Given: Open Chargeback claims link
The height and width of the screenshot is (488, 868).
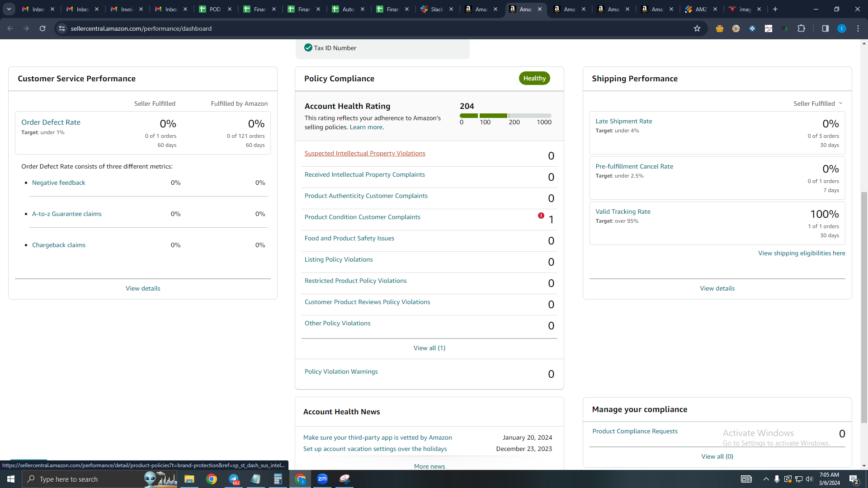Looking at the screenshot, I should [59, 245].
